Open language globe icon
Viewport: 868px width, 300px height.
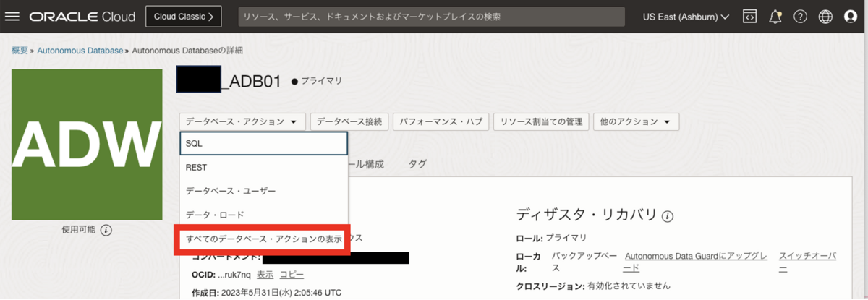click(825, 16)
